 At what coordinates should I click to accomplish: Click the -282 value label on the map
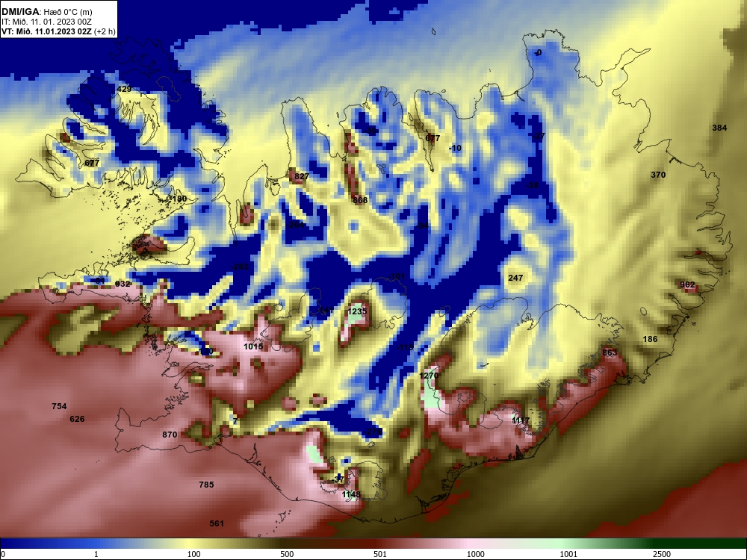click(x=240, y=267)
